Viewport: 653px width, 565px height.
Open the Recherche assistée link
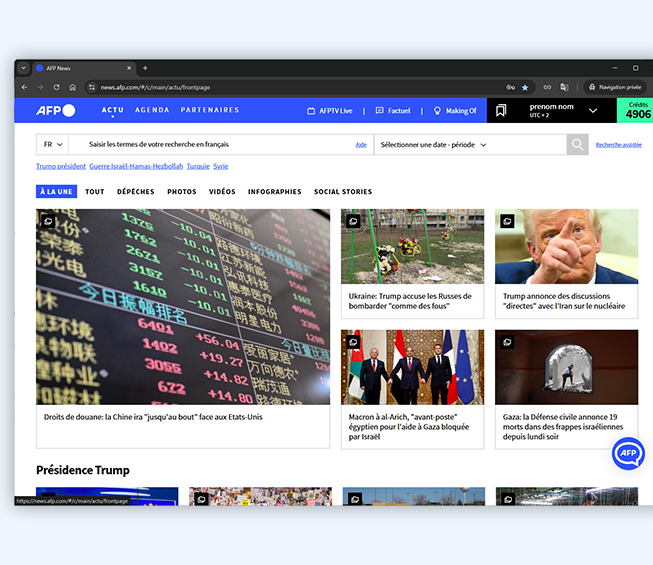click(x=618, y=145)
